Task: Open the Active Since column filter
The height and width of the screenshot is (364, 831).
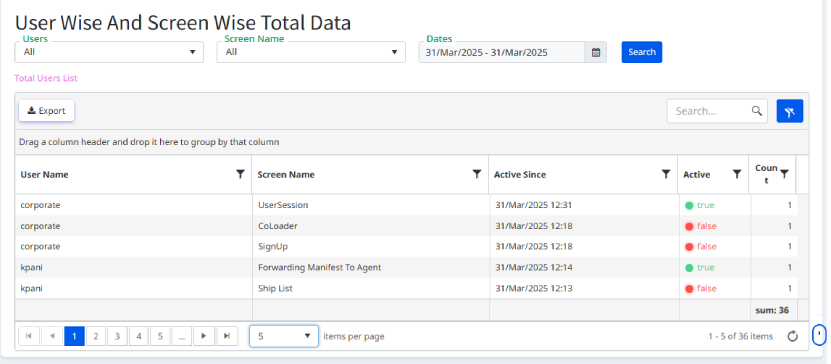Action: [x=666, y=174]
